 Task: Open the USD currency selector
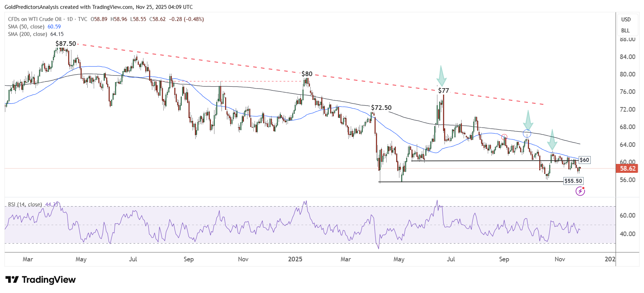point(626,20)
